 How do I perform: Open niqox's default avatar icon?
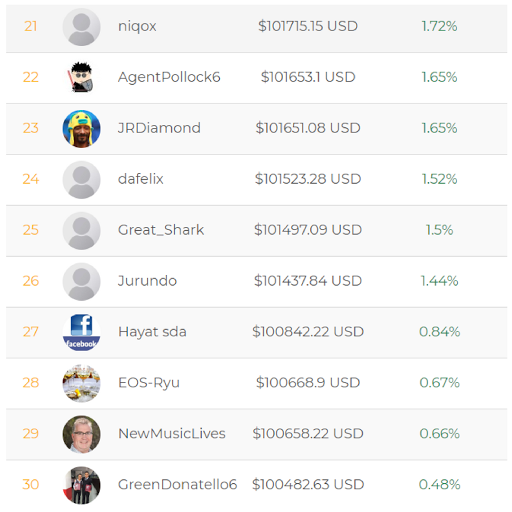[81, 27]
